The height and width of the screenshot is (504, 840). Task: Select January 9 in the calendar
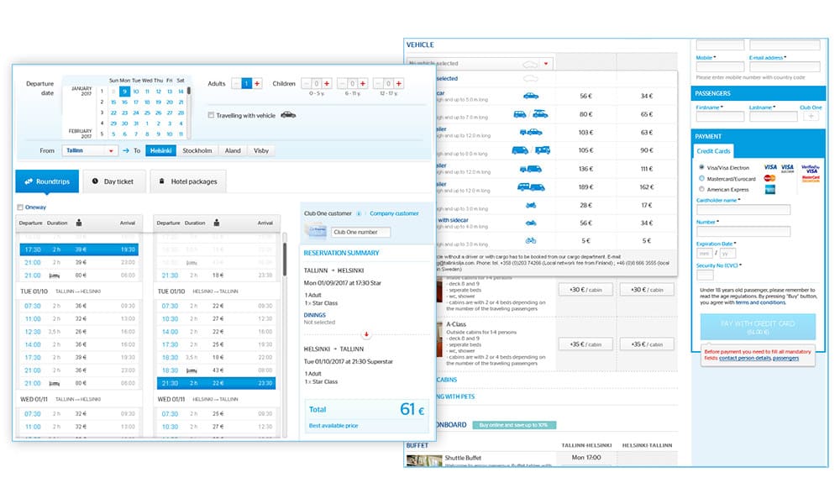(x=124, y=92)
